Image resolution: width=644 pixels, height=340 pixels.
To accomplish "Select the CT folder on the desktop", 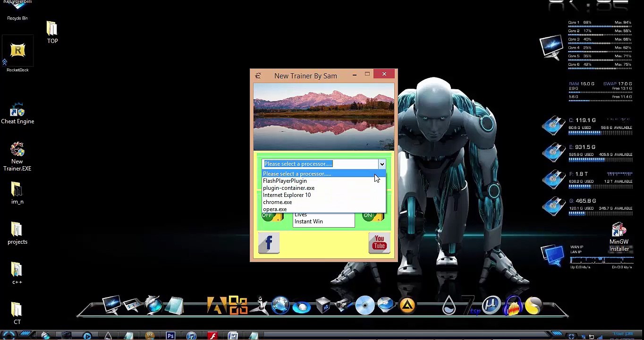I will click(x=17, y=314).
